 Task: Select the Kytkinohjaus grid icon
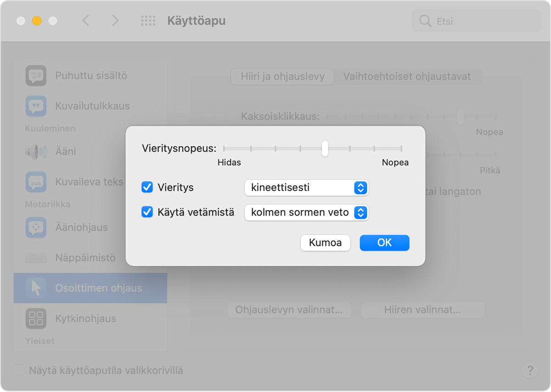(x=36, y=318)
